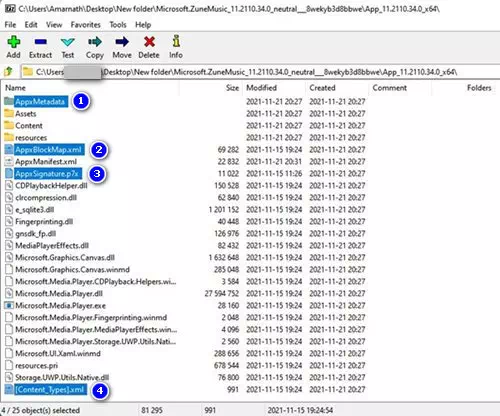The image size is (500, 416).
Task: Open the Edit menu
Action: coord(31,25)
